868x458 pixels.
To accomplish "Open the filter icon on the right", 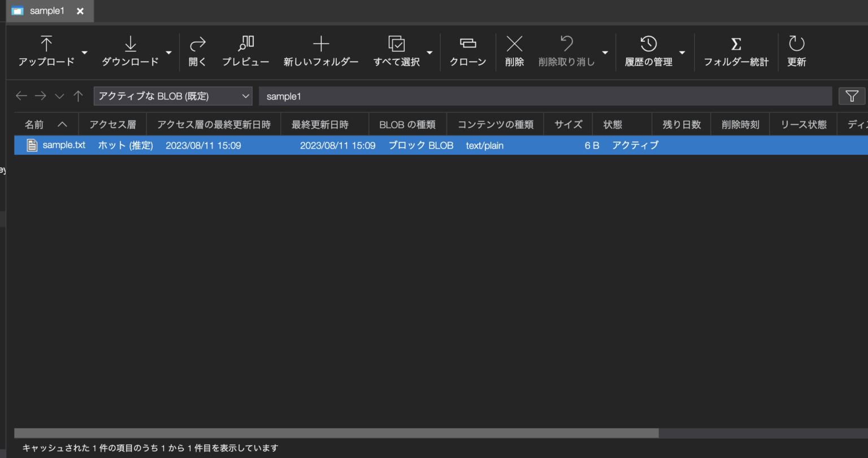I will 852,96.
